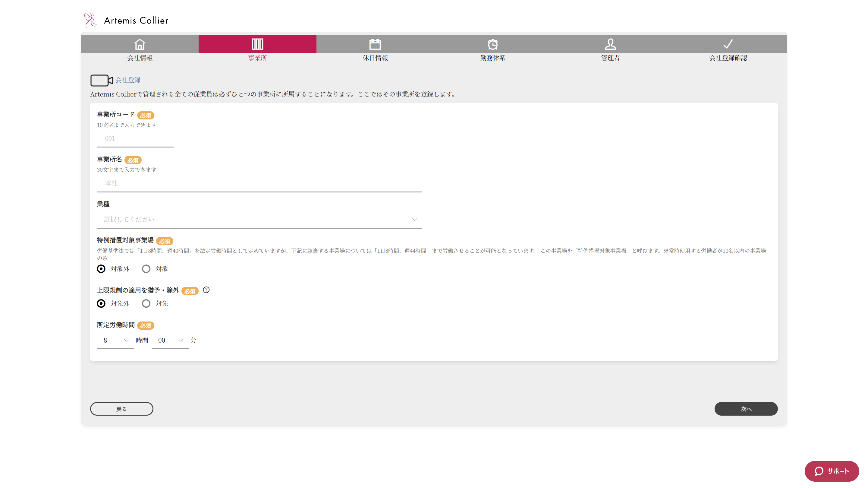Viewport: 868px width, 488px height.
Task: Click the chat bubble icon in サポート button
Action: (x=819, y=471)
